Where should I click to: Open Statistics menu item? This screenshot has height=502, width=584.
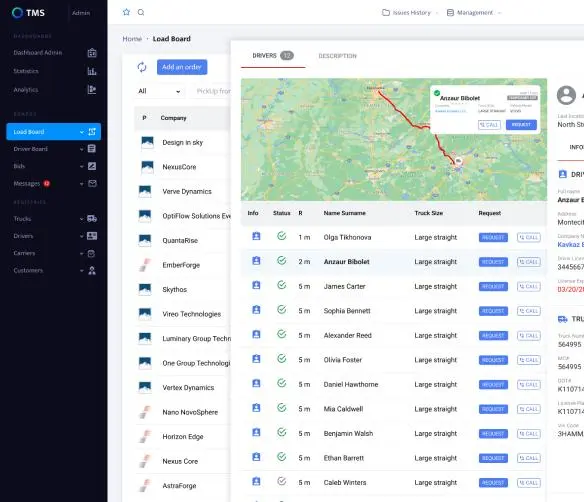click(x=26, y=71)
